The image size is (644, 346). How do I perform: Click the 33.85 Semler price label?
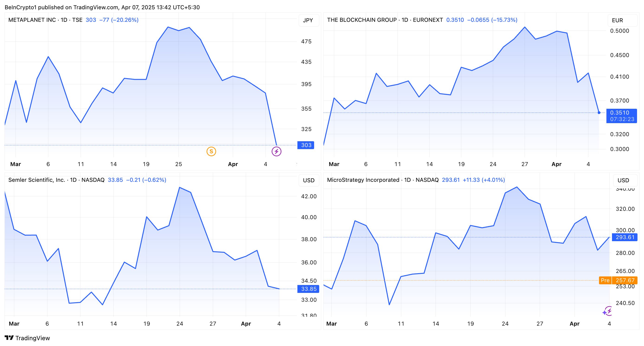point(309,289)
